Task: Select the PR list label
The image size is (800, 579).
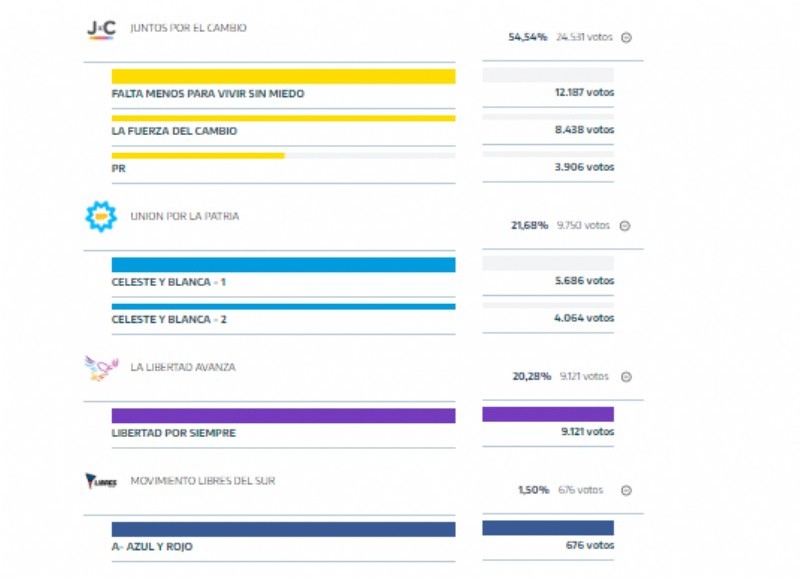Action: click(x=118, y=168)
